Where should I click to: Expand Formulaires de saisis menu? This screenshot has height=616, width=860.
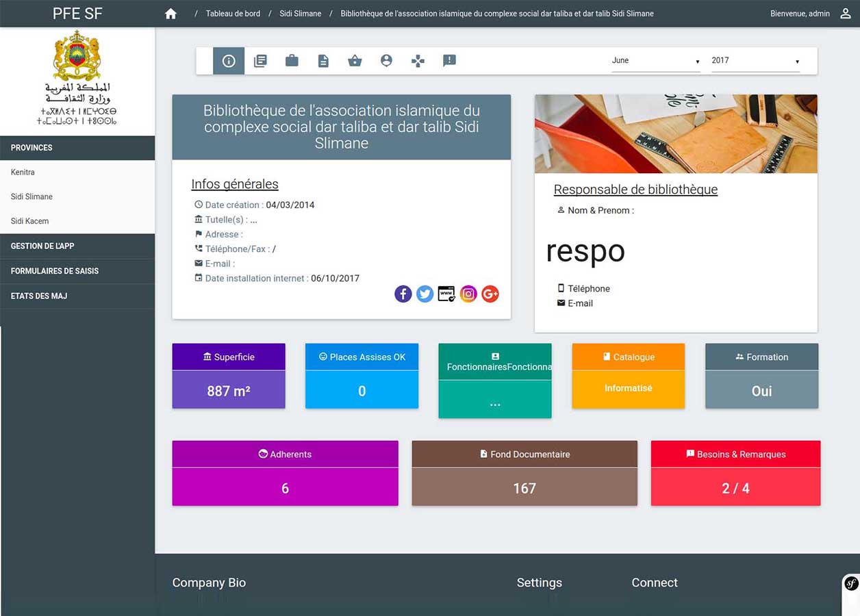pyautogui.click(x=77, y=271)
